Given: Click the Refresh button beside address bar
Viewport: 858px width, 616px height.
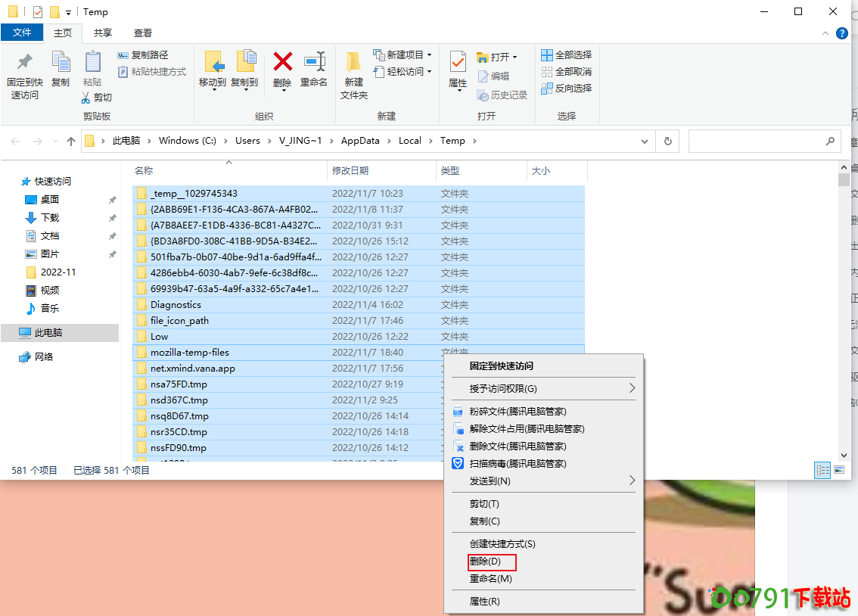Looking at the screenshot, I should tap(667, 141).
